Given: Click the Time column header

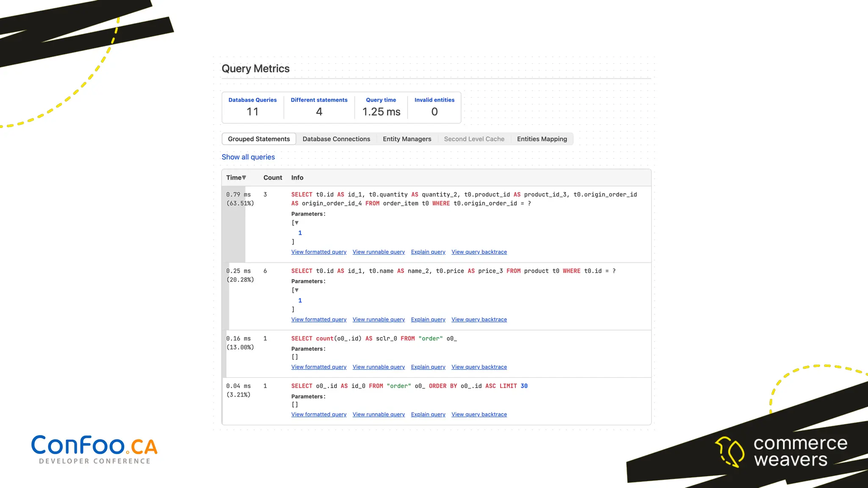Looking at the screenshot, I should pyautogui.click(x=234, y=177).
